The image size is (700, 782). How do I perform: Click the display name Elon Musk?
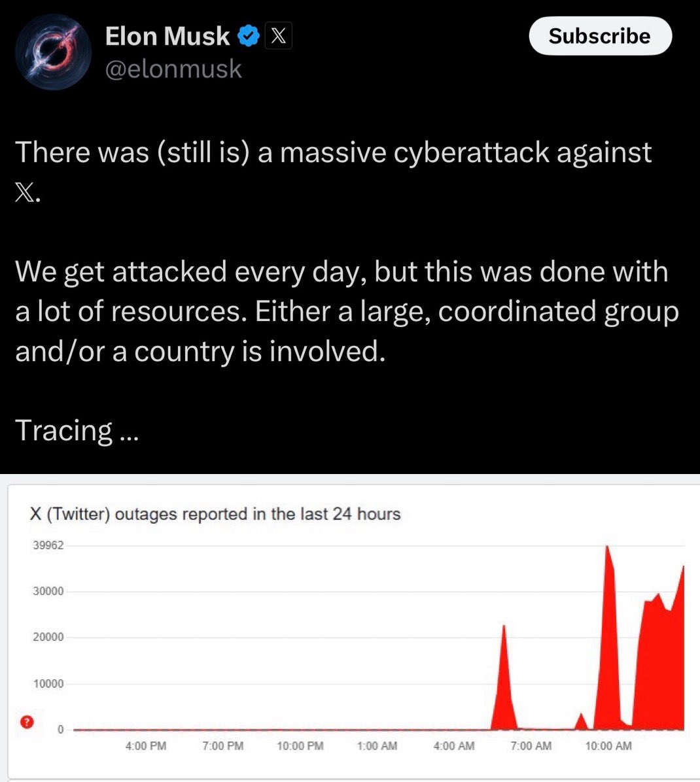[x=167, y=37]
